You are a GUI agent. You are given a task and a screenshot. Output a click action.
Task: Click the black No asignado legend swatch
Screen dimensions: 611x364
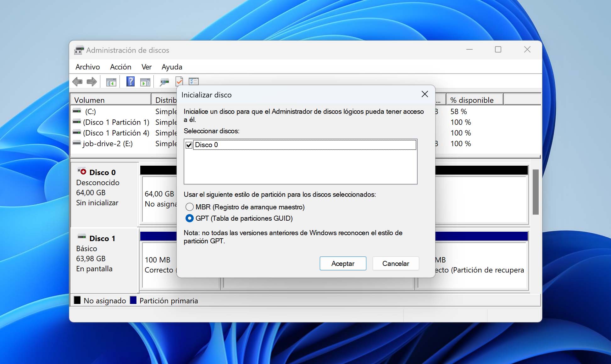pos(77,300)
